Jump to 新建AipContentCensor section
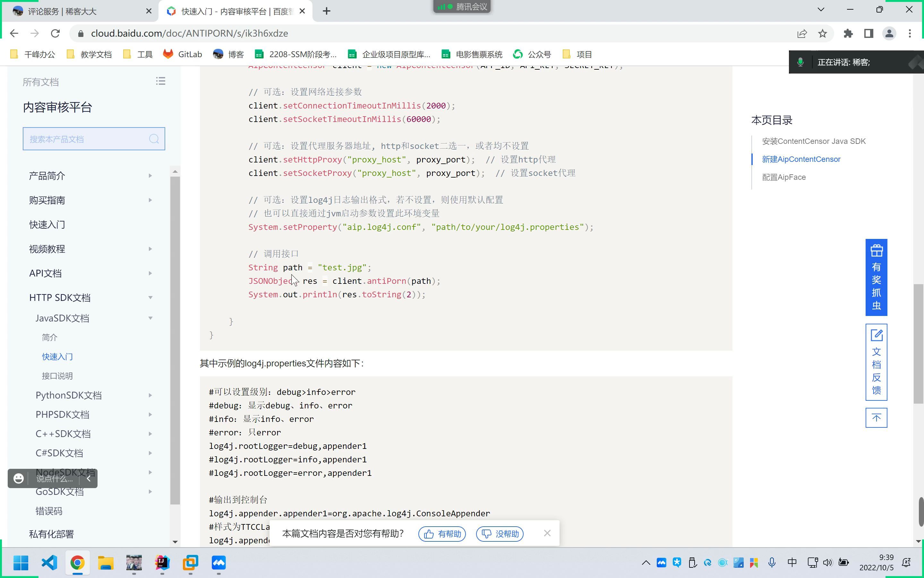Screen dimensions: 924x578 tap(801, 159)
